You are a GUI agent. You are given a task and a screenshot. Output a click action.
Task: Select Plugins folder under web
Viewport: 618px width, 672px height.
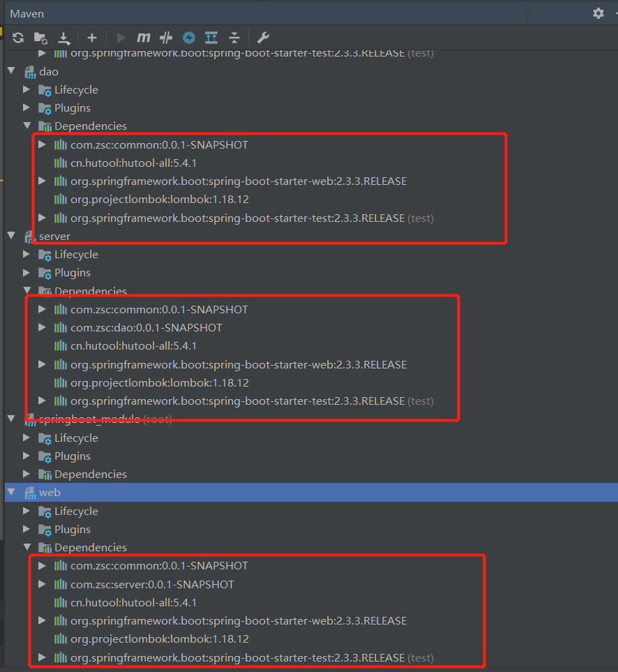point(73,530)
